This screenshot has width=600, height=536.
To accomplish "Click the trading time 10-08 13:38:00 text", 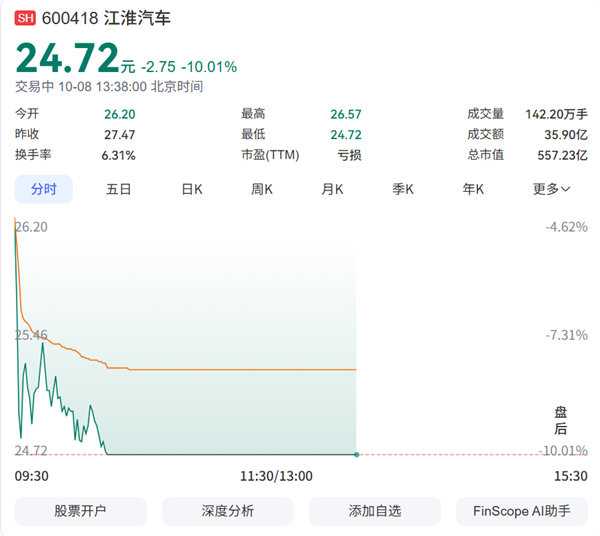I will pyautogui.click(x=103, y=87).
